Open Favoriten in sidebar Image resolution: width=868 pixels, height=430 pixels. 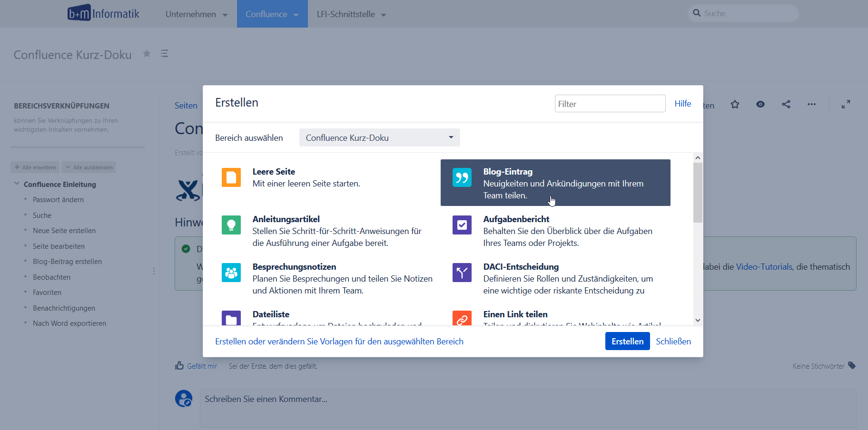pyautogui.click(x=47, y=293)
